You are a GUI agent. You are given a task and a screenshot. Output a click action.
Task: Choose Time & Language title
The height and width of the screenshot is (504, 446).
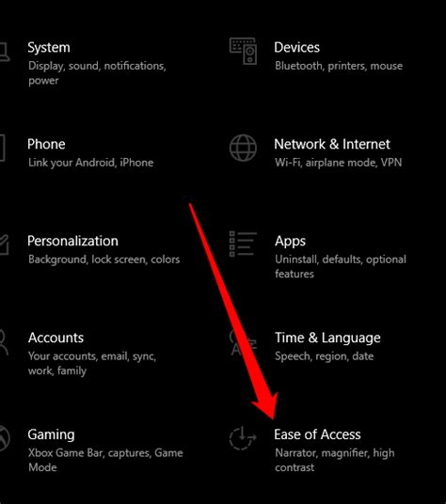327,339
